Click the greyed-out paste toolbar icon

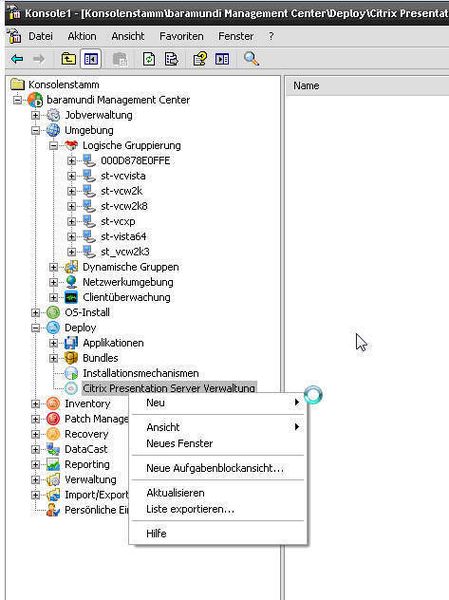point(120,59)
